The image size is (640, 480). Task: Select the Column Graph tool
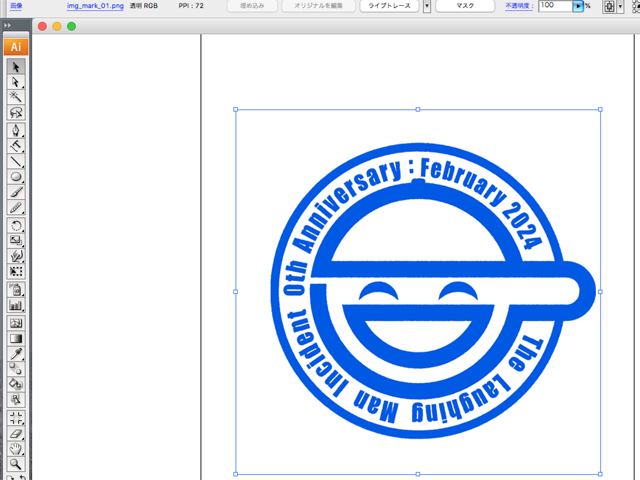click(x=16, y=305)
